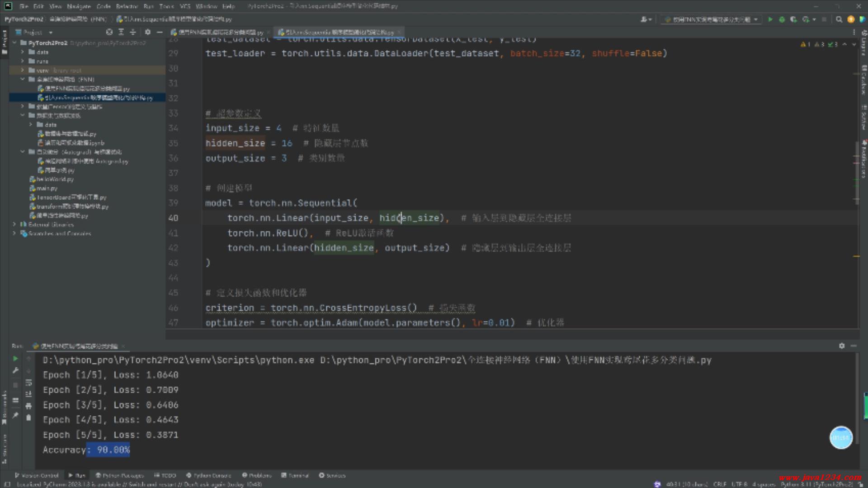Pin the Run tab with pin icon

[x=15, y=415]
